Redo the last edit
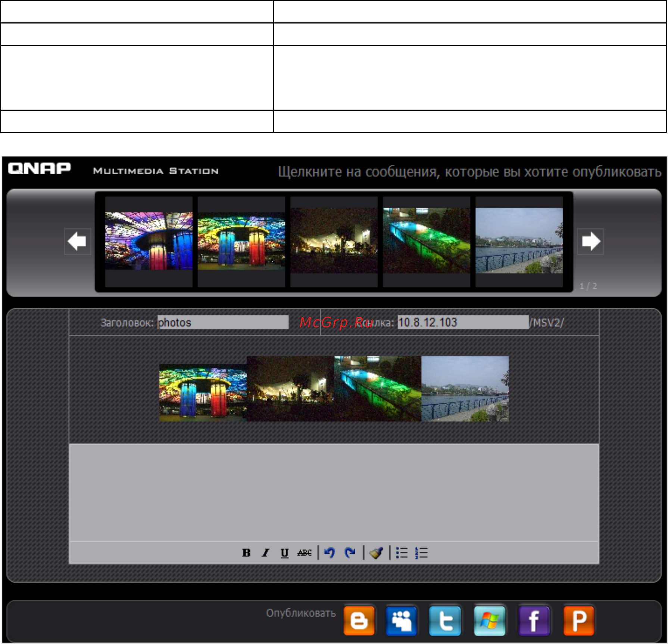 point(350,552)
